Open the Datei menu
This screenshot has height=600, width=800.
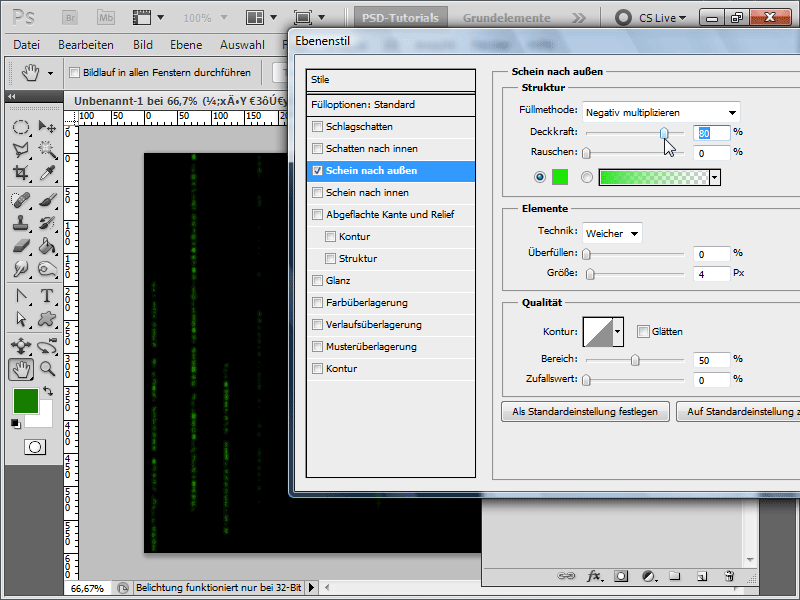27,45
